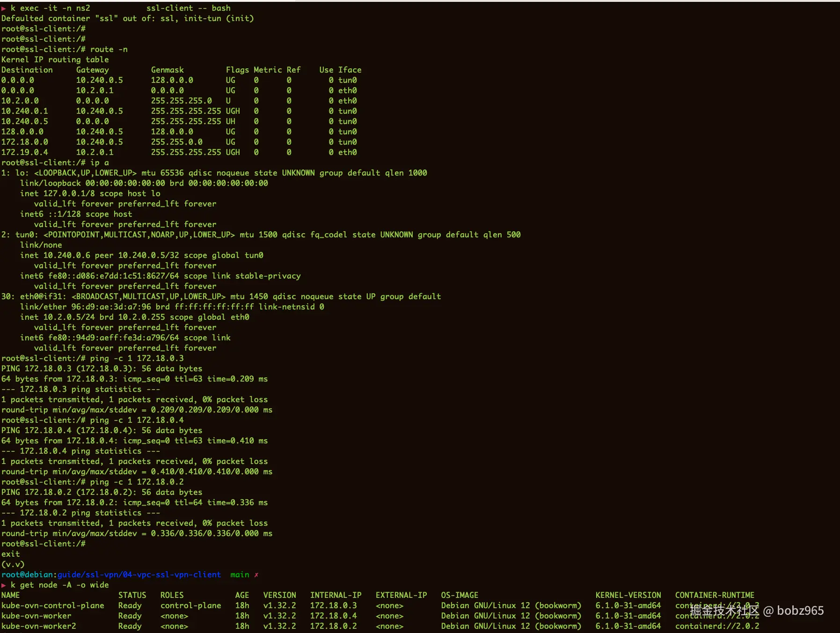This screenshot has height=633, width=840.
Task: Click 'Defaulted container "ssl"' message line
Action: pyautogui.click(x=128, y=18)
